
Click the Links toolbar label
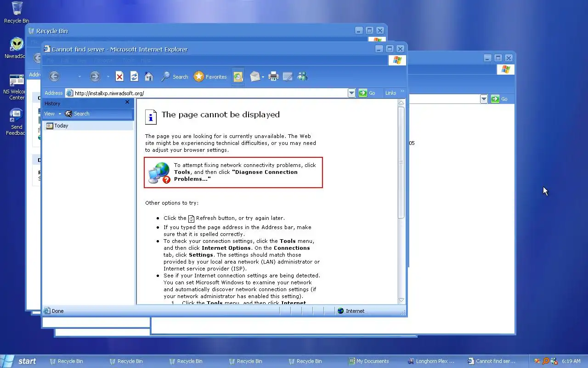pyautogui.click(x=391, y=93)
